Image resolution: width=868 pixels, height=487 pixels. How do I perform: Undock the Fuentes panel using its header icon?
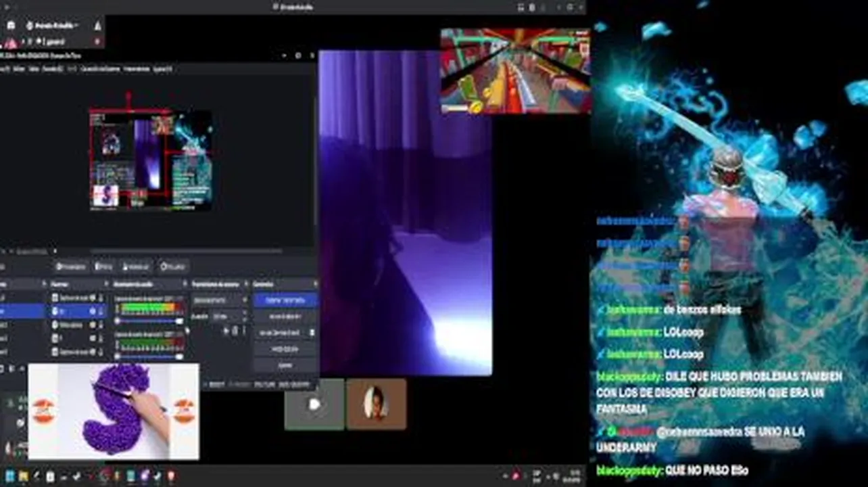coord(106,284)
